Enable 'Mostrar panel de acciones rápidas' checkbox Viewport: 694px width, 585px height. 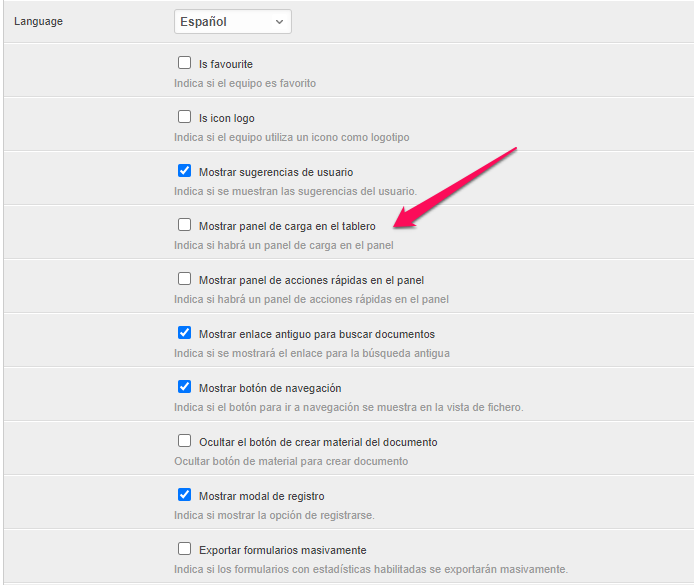pos(184,279)
